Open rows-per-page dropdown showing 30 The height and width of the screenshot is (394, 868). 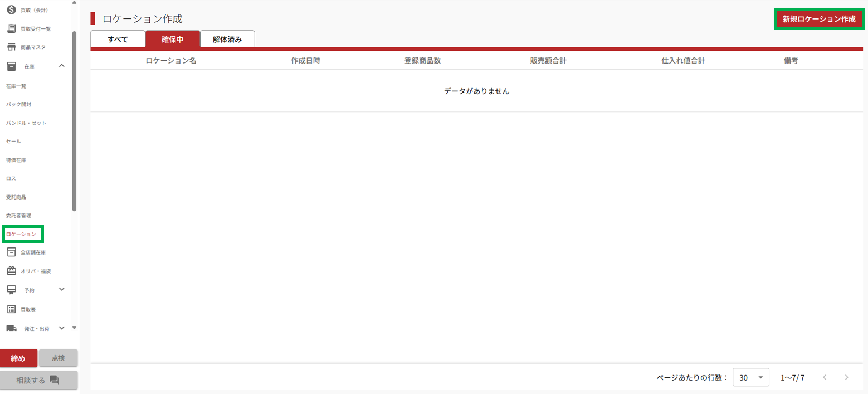tap(750, 377)
